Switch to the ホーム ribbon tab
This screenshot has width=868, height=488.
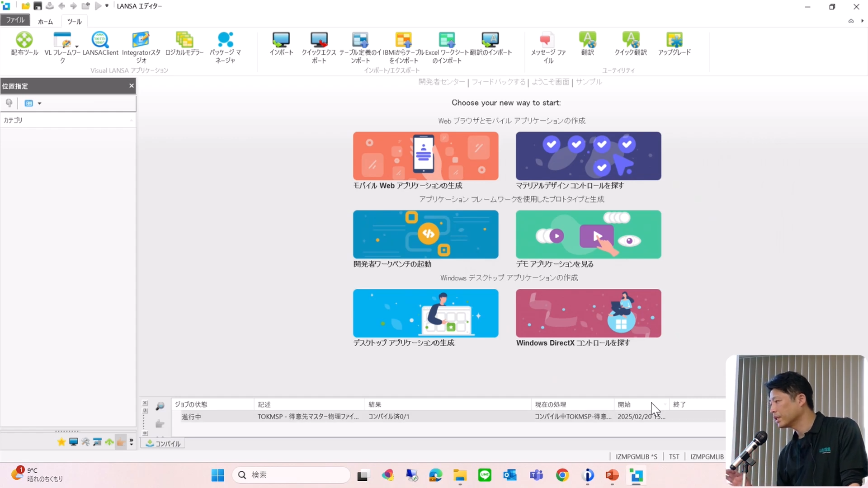click(x=45, y=21)
